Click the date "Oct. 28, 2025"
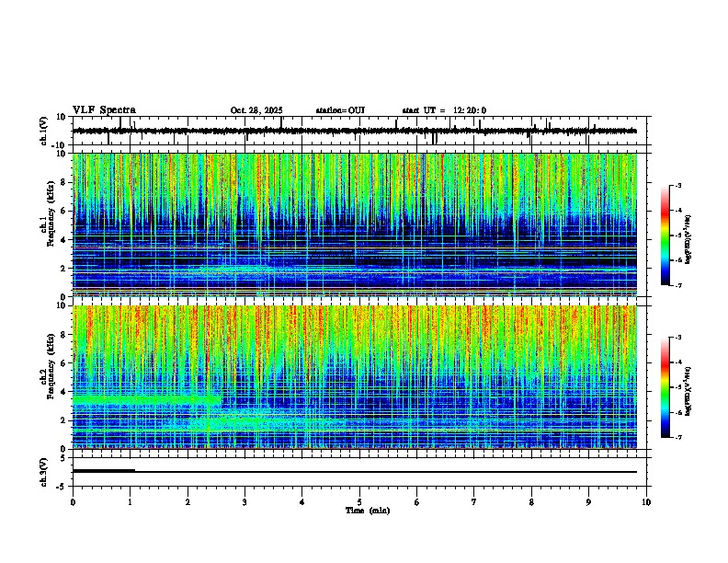 pyautogui.click(x=256, y=110)
